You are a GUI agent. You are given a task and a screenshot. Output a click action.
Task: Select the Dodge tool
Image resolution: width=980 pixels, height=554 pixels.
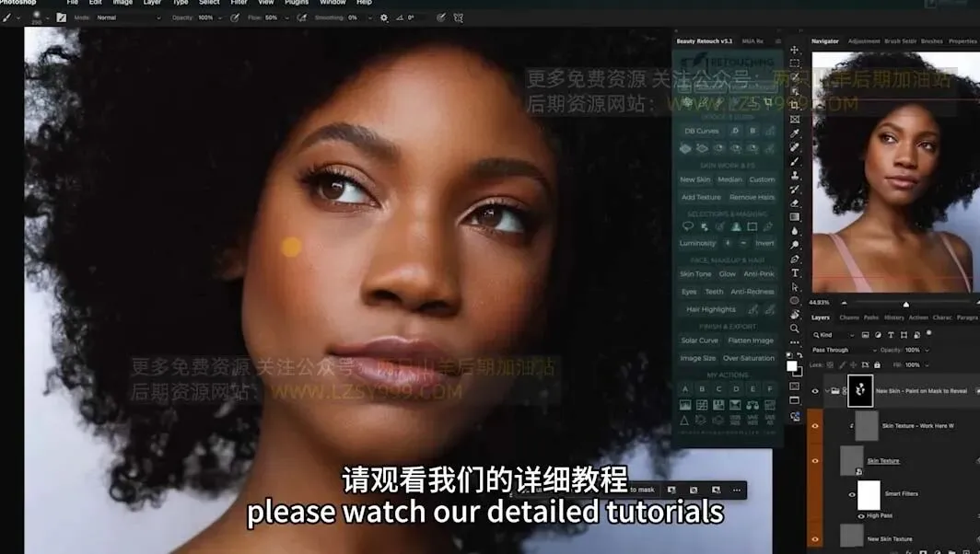(x=794, y=245)
